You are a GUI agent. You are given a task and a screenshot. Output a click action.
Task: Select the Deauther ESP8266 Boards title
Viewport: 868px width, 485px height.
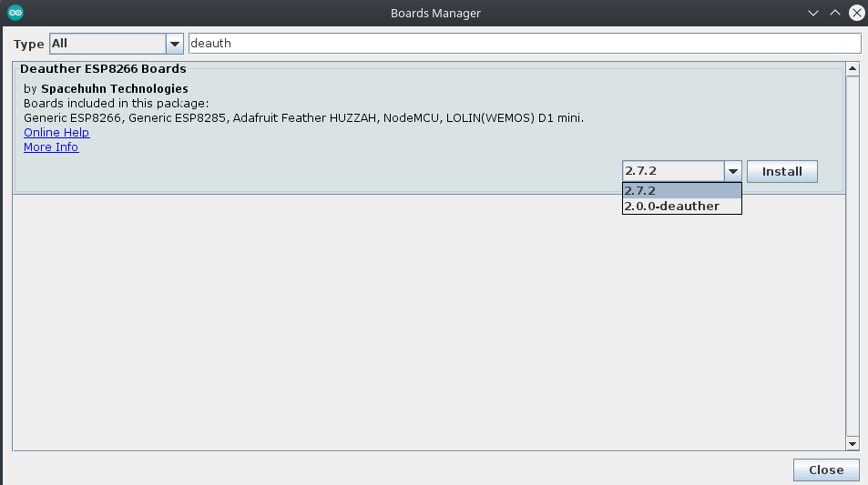pos(103,69)
